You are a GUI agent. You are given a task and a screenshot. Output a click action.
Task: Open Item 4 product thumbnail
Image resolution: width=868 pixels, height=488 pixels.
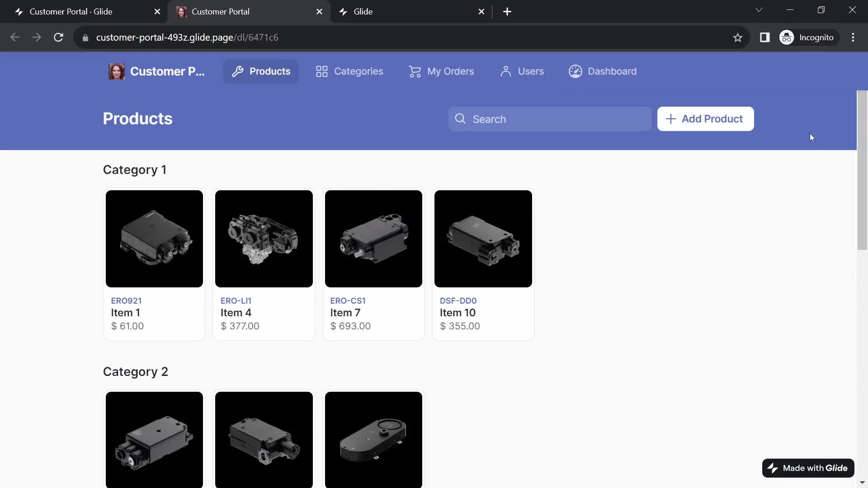point(264,239)
